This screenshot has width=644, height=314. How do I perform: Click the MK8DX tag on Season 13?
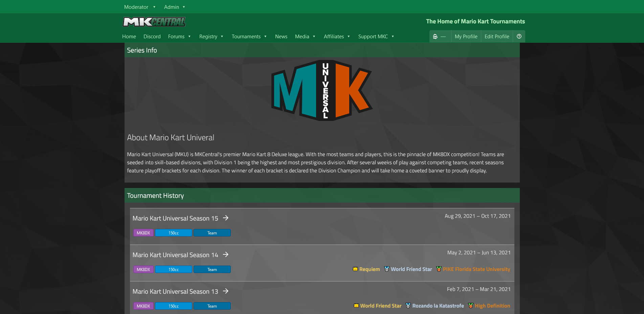[143, 306]
